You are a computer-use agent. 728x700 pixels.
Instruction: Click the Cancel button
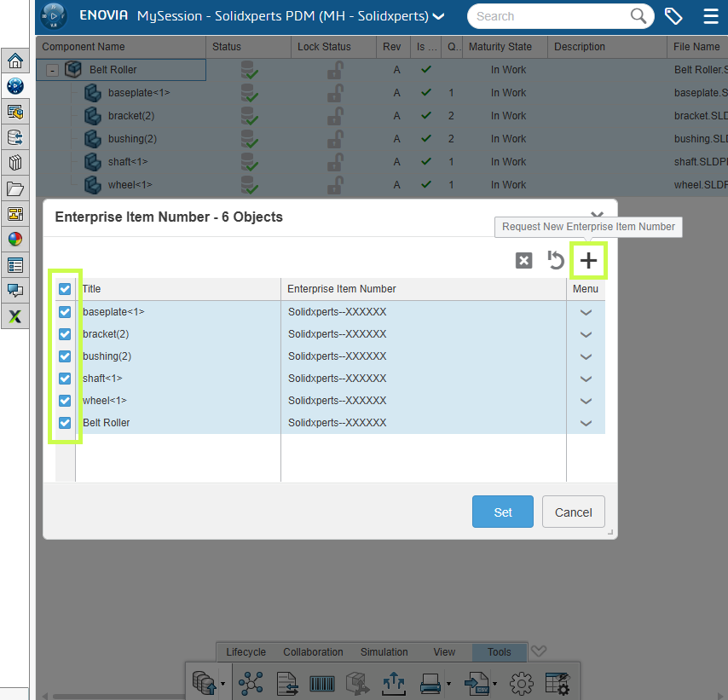573,512
